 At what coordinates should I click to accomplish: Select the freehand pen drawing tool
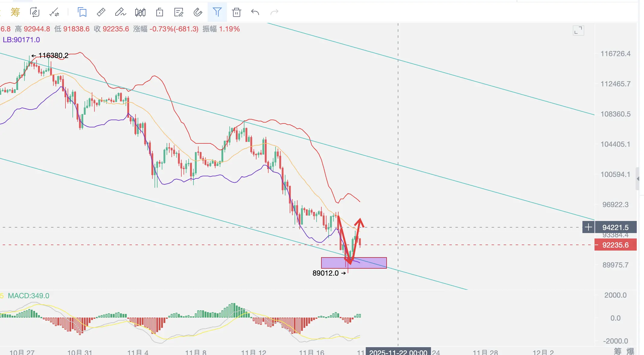[x=120, y=12]
